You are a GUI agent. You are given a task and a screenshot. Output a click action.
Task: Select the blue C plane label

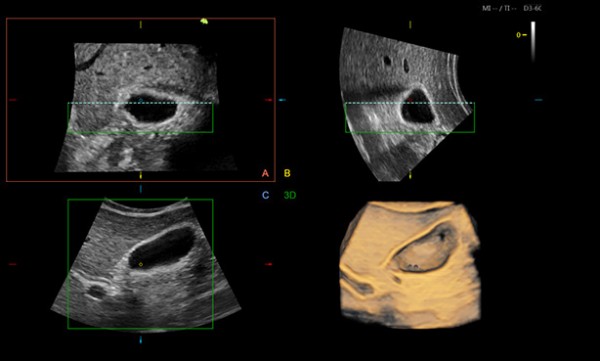pyautogui.click(x=266, y=196)
